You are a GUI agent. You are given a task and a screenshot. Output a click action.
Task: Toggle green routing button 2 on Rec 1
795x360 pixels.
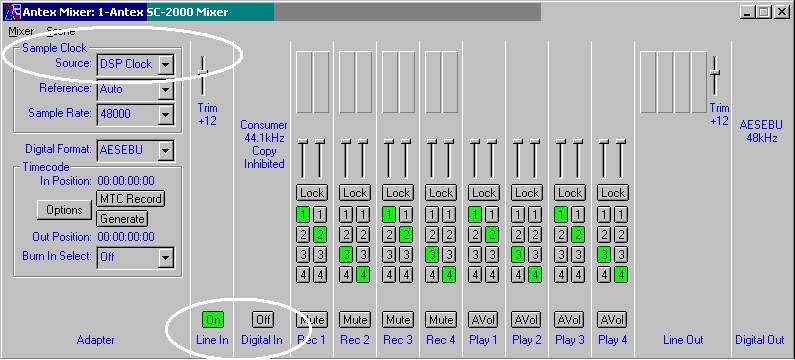[320, 235]
